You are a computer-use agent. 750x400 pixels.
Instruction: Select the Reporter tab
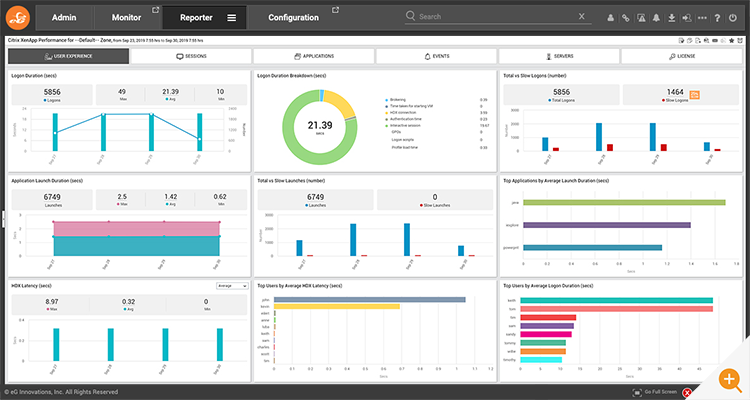[196, 18]
